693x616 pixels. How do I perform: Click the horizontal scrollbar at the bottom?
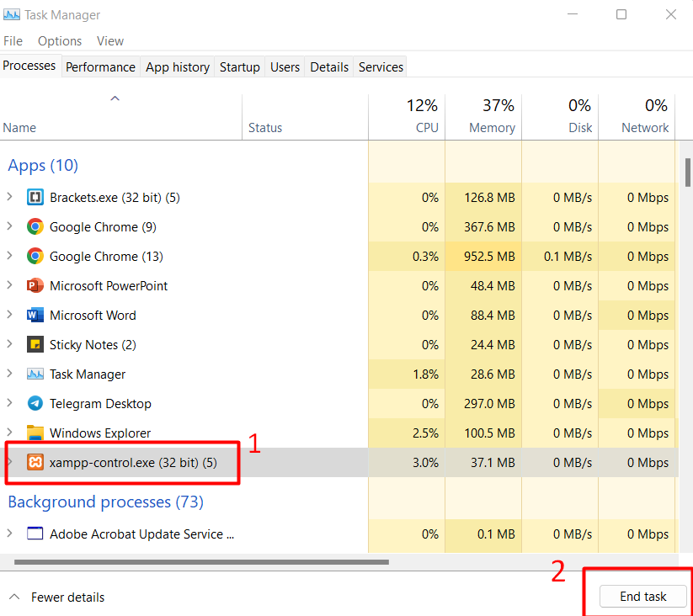pyautogui.click(x=201, y=562)
